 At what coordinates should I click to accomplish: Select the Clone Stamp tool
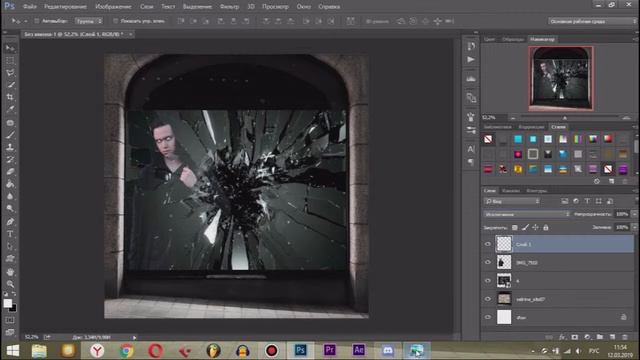click(10, 147)
